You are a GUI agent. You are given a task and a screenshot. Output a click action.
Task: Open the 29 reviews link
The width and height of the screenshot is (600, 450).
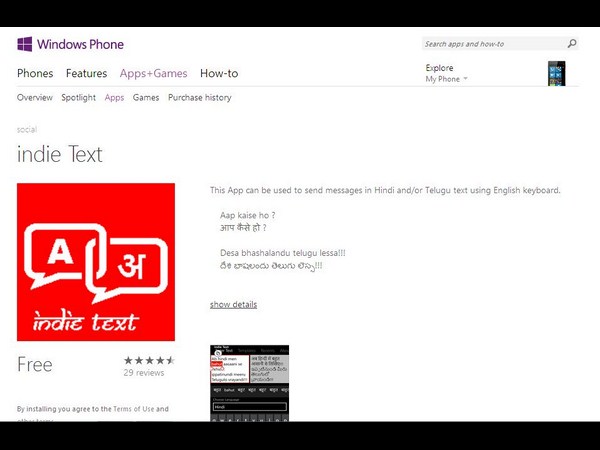pos(144,373)
